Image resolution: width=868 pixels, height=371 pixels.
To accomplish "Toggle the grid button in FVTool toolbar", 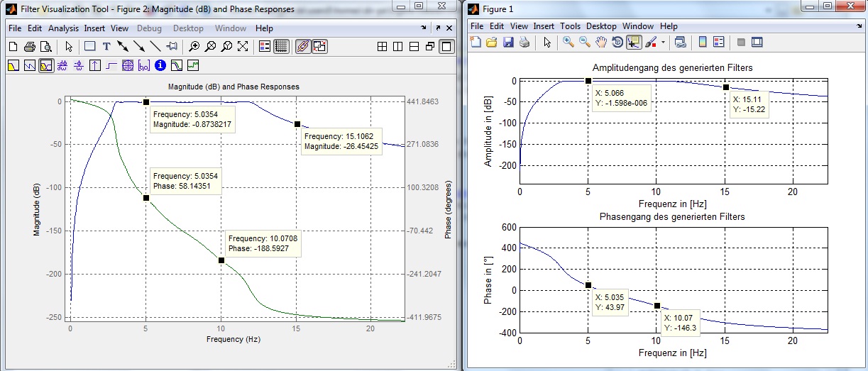I will [281, 47].
